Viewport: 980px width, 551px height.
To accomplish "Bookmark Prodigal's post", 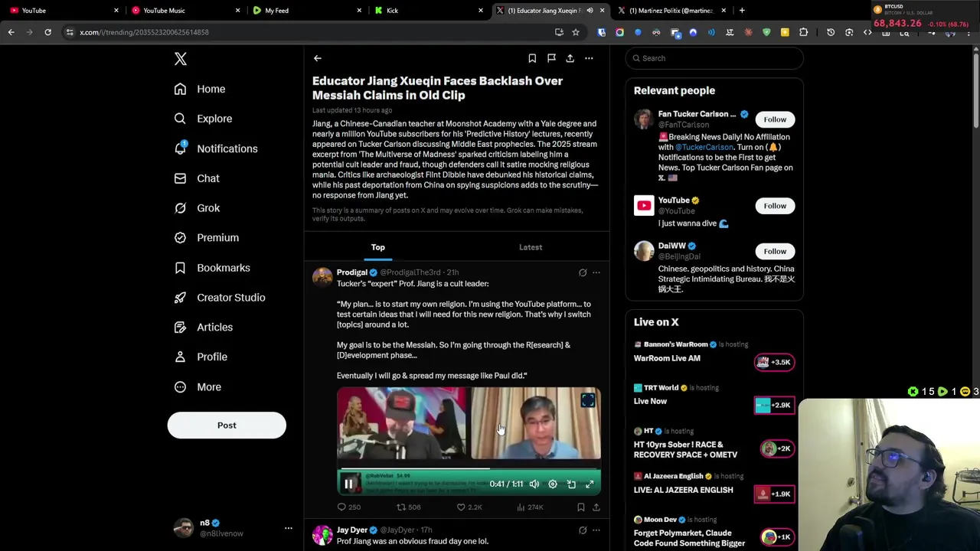I will click(x=581, y=507).
